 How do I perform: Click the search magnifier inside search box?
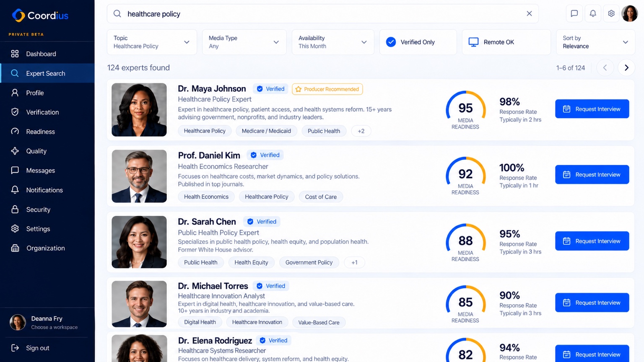[117, 14]
